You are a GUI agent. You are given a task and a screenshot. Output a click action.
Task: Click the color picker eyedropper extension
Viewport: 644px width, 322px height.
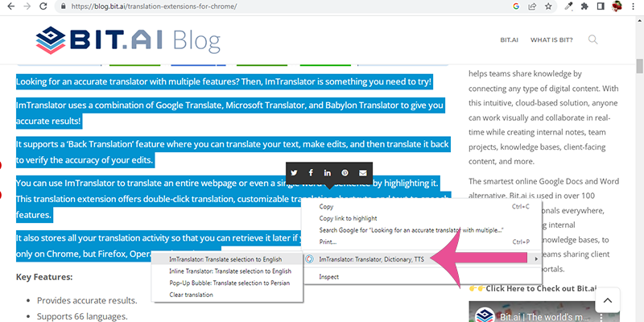[x=568, y=6]
